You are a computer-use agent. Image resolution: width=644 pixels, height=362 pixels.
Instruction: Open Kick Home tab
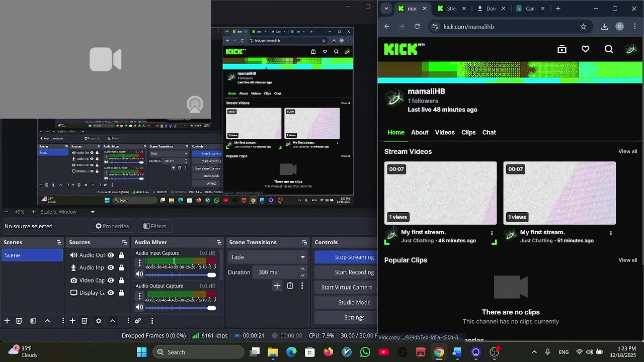(x=396, y=132)
